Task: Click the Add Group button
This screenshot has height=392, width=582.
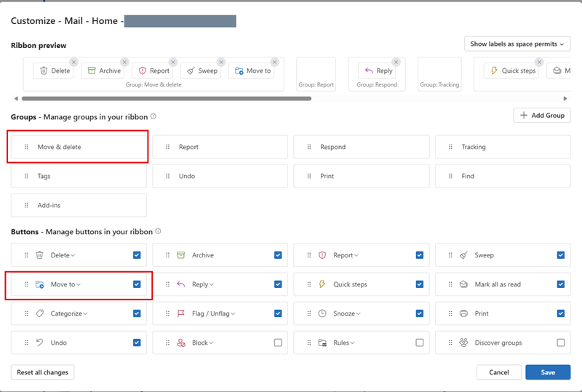Action: (542, 116)
